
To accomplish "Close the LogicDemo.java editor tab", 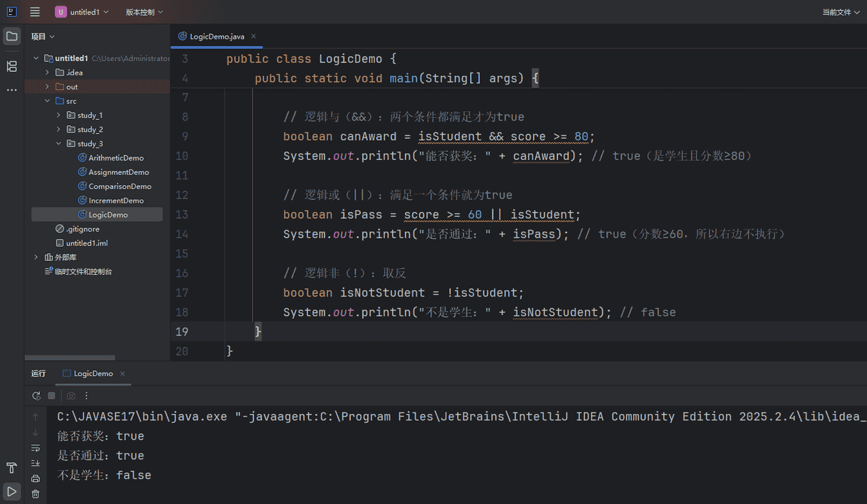I will [253, 36].
